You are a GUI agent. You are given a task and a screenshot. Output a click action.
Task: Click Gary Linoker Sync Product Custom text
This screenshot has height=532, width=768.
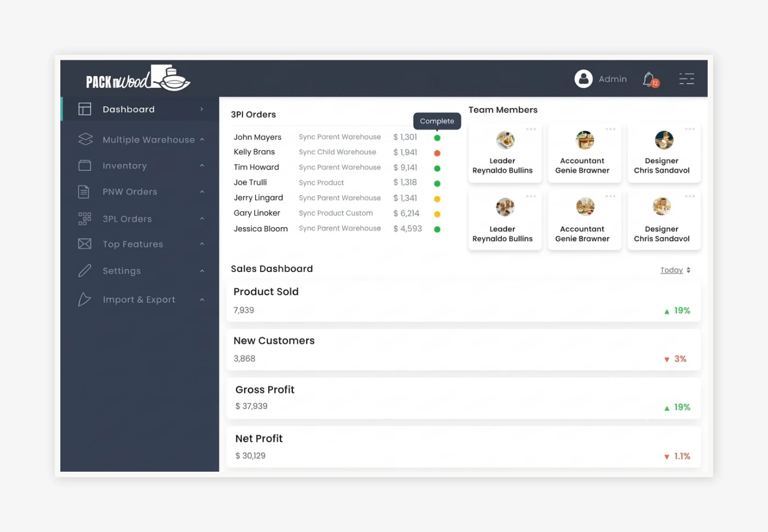tap(336, 213)
